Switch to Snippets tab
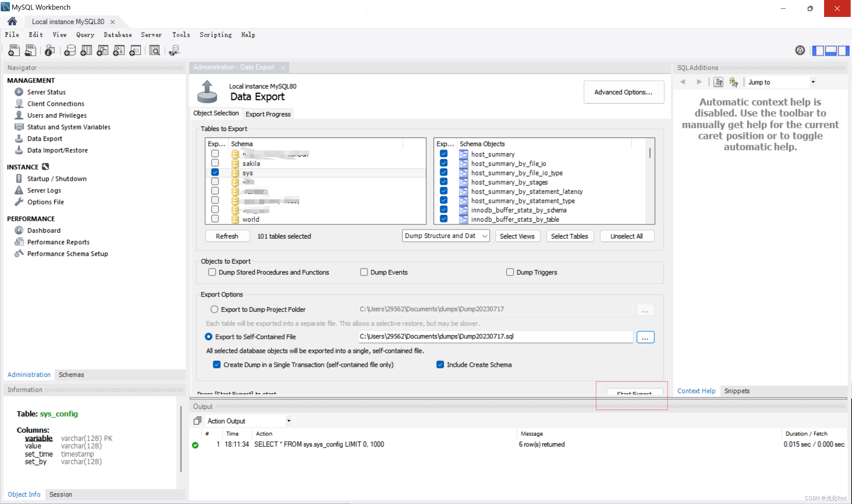852x504 pixels. pyautogui.click(x=737, y=391)
